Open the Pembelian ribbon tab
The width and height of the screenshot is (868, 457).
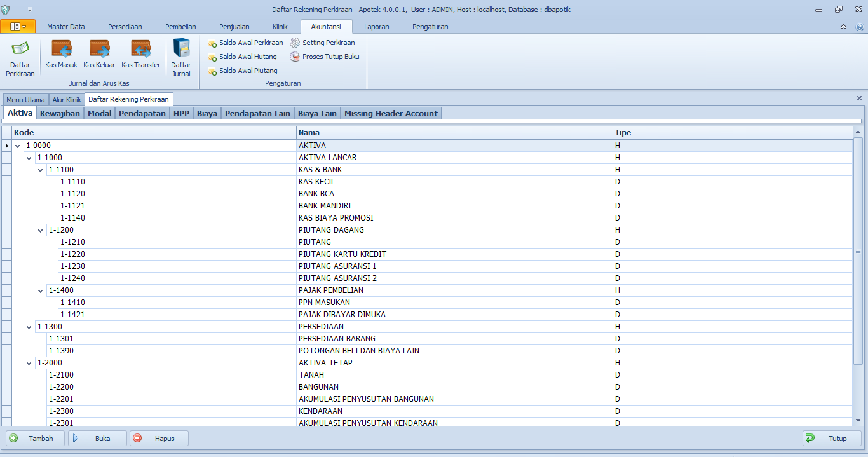pos(180,27)
